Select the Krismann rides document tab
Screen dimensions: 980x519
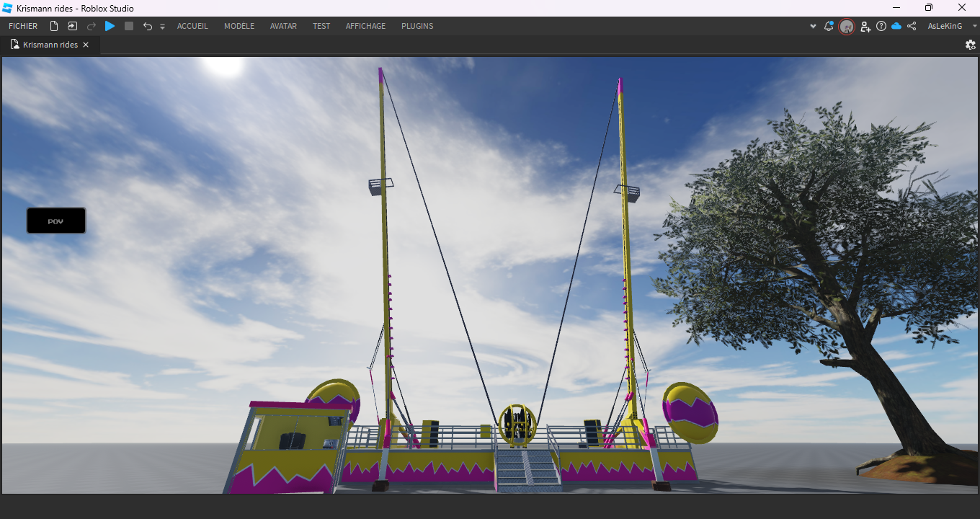pyautogui.click(x=50, y=45)
